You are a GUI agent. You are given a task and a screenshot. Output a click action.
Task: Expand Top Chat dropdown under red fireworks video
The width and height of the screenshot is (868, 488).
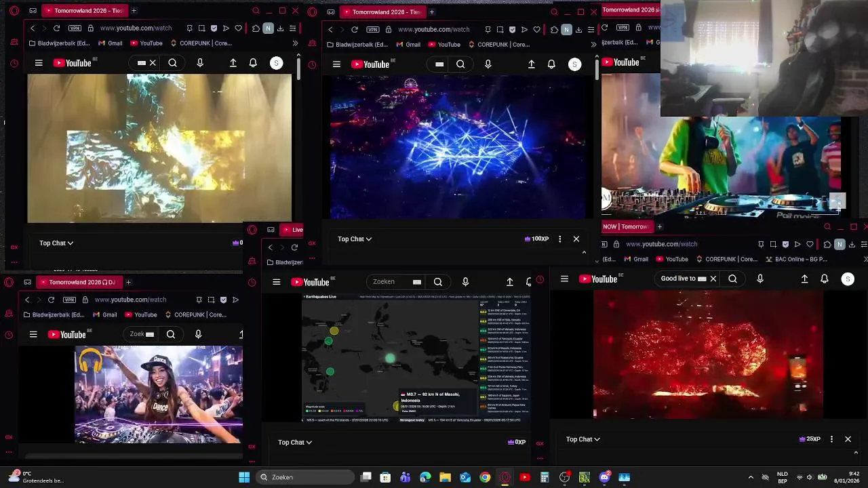click(x=583, y=439)
